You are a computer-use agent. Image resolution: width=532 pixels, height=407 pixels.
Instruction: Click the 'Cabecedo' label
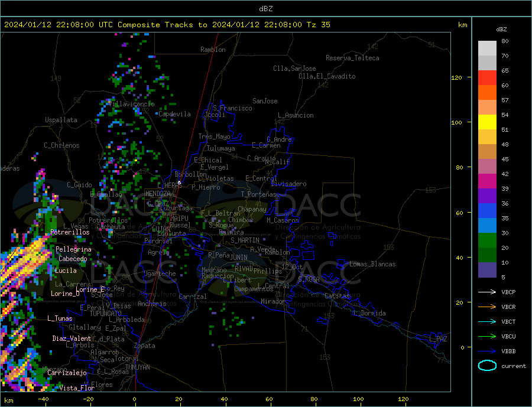(73, 259)
